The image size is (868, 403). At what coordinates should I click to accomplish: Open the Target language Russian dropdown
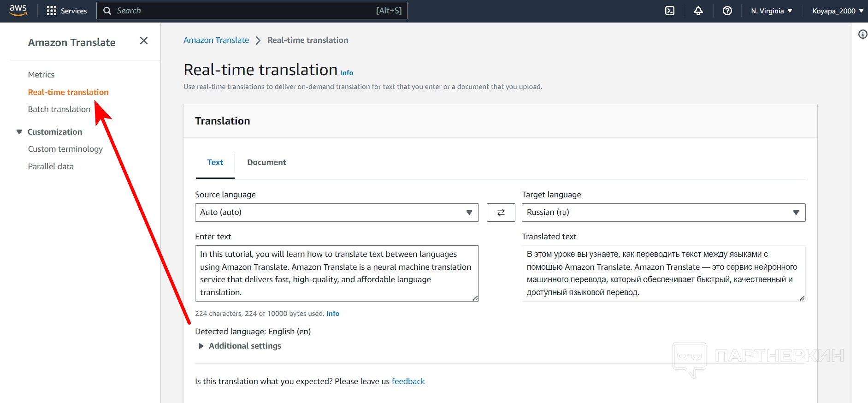pyautogui.click(x=663, y=213)
